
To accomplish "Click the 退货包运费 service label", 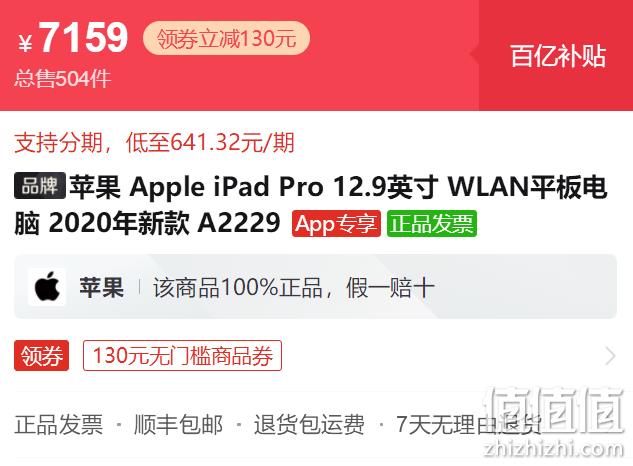I will pos(309,425).
